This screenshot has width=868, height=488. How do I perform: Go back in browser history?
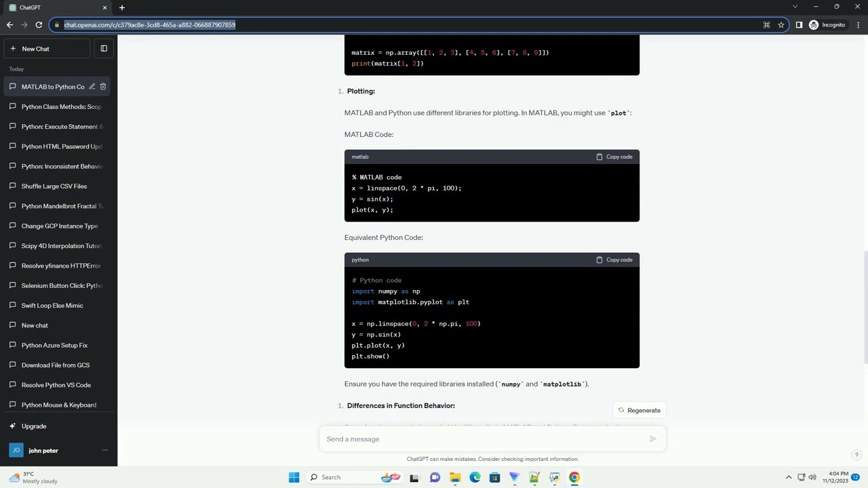[x=9, y=25]
